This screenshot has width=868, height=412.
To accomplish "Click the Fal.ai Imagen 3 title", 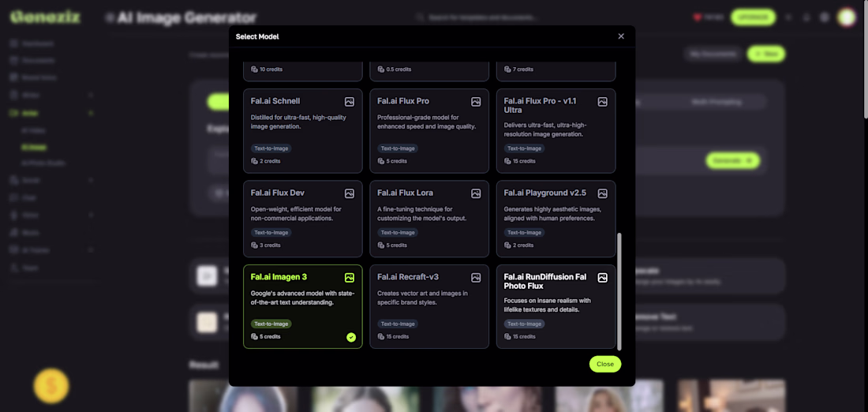I will tap(279, 277).
